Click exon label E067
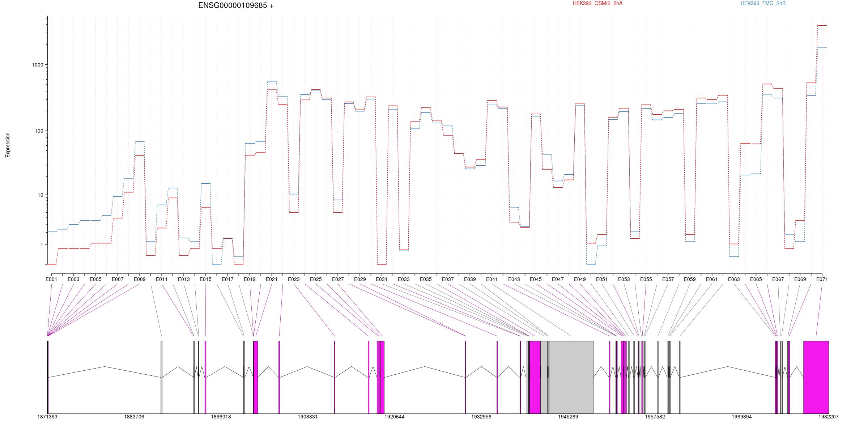Screen dimensions: 868x434 pos(778,279)
